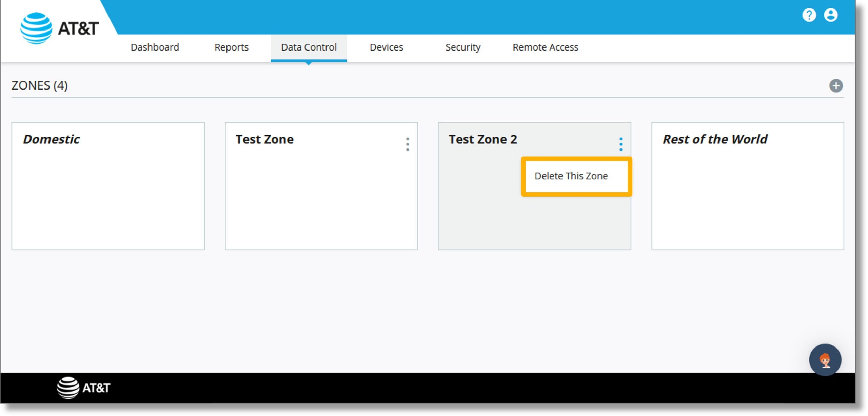Click on Rest of the World zone
The height and width of the screenshot is (416, 868).
[747, 185]
